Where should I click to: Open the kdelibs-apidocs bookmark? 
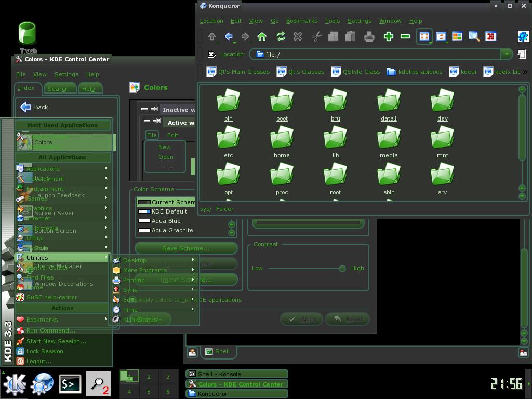pyautogui.click(x=415, y=72)
